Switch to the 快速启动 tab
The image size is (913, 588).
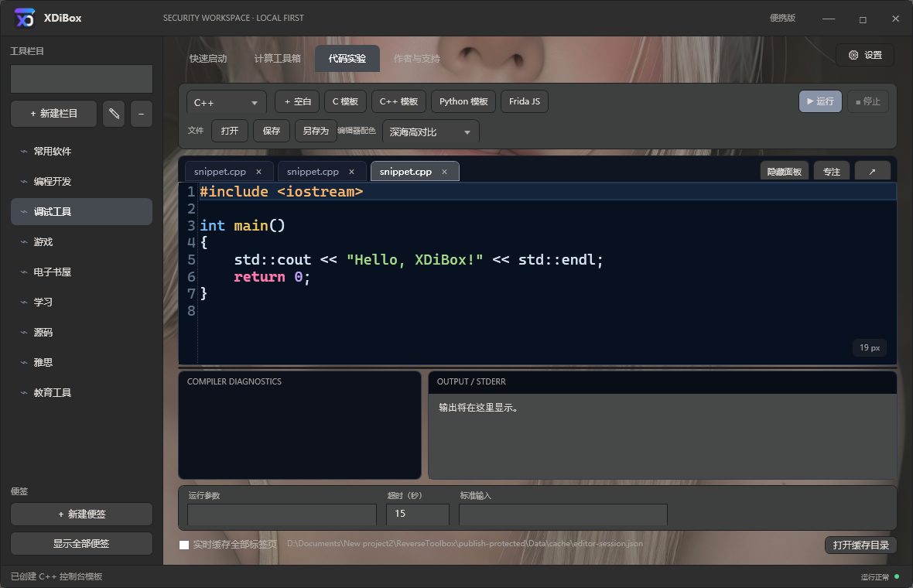point(208,58)
